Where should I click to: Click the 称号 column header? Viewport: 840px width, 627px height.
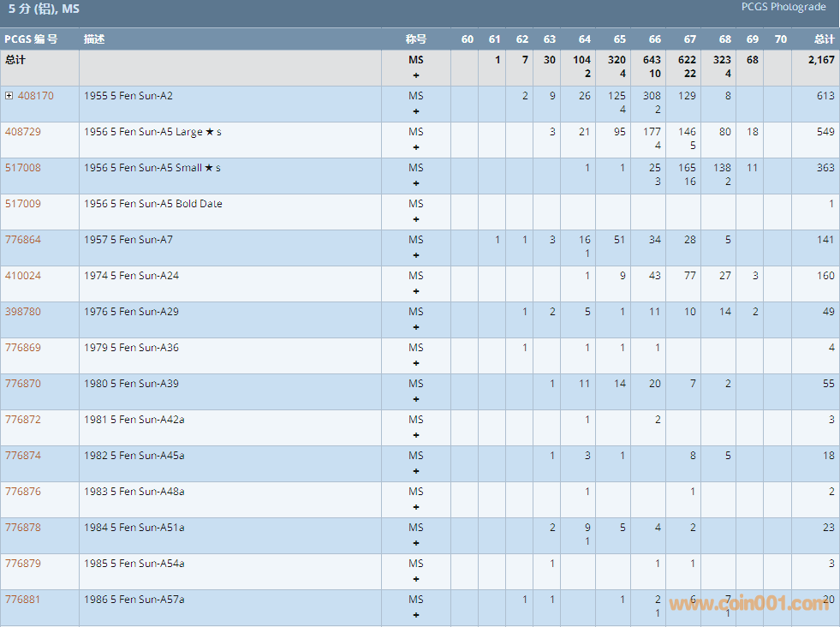415,39
